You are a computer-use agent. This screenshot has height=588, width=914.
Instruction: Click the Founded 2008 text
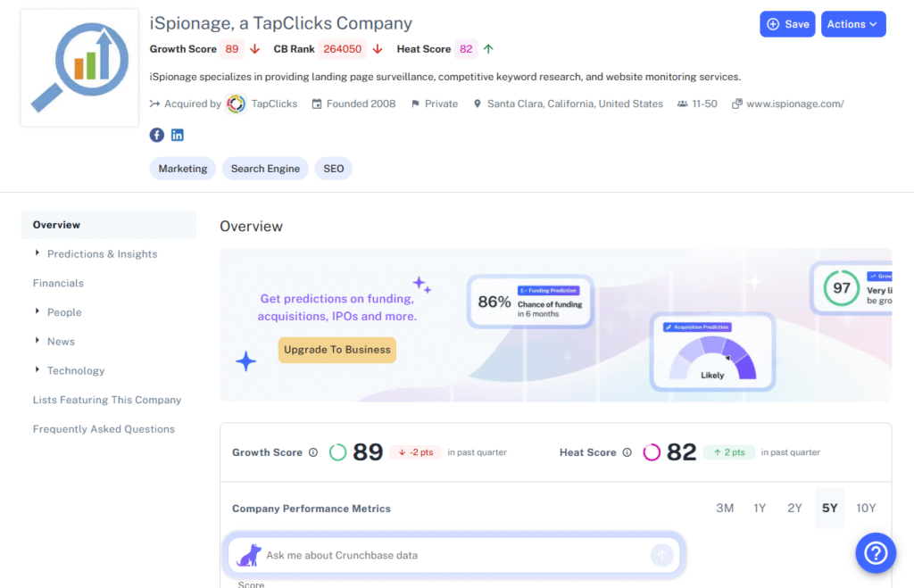pyautogui.click(x=361, y=104)
